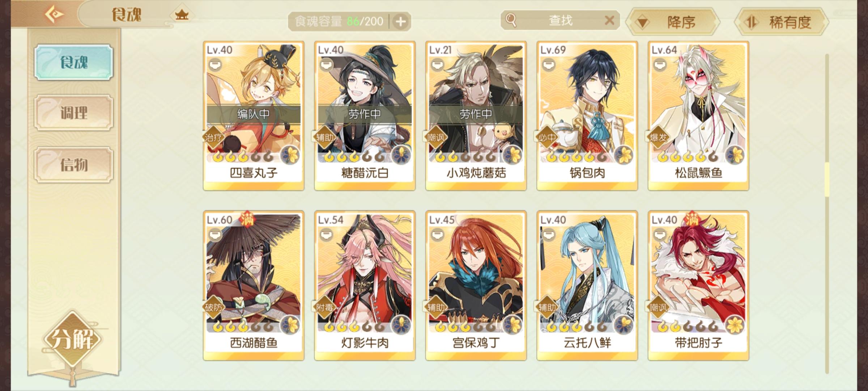Switch to the 调理 sidebar tab
This screenshot has width=868, height=391.
coord(74,113)
